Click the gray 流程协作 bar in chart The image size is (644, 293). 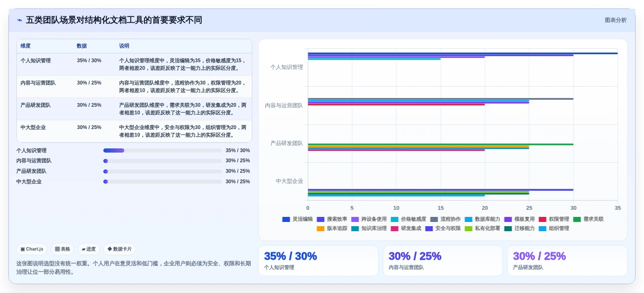(440, 99)
